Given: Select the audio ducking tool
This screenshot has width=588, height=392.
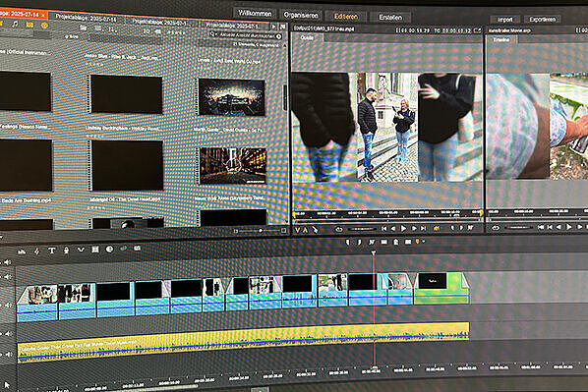Looking at the screenshot, I should coord(81,250).
